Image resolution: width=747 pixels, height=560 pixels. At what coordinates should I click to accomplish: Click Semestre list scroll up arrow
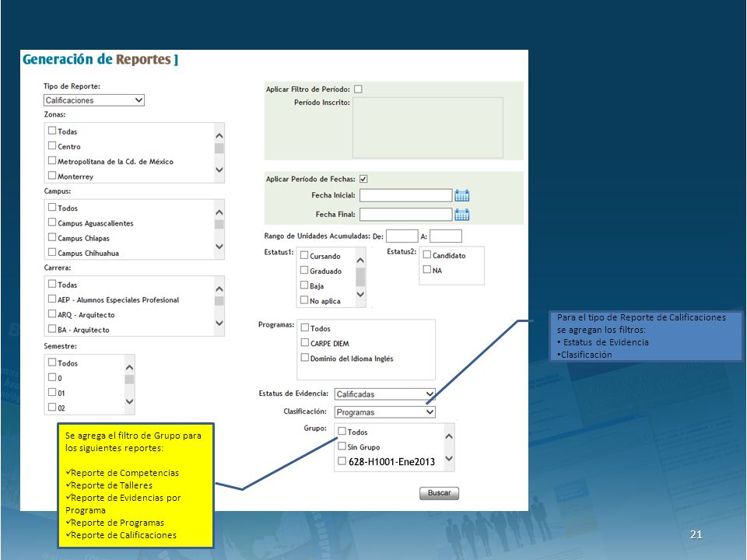[x=130, y=368]
